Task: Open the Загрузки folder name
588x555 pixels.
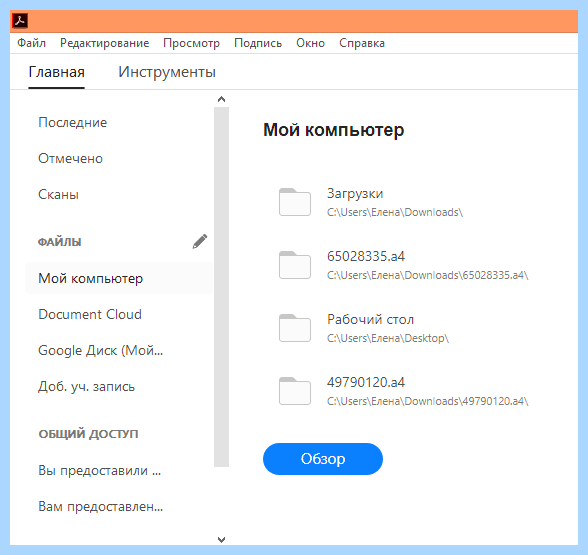Action: click(355, 194)
